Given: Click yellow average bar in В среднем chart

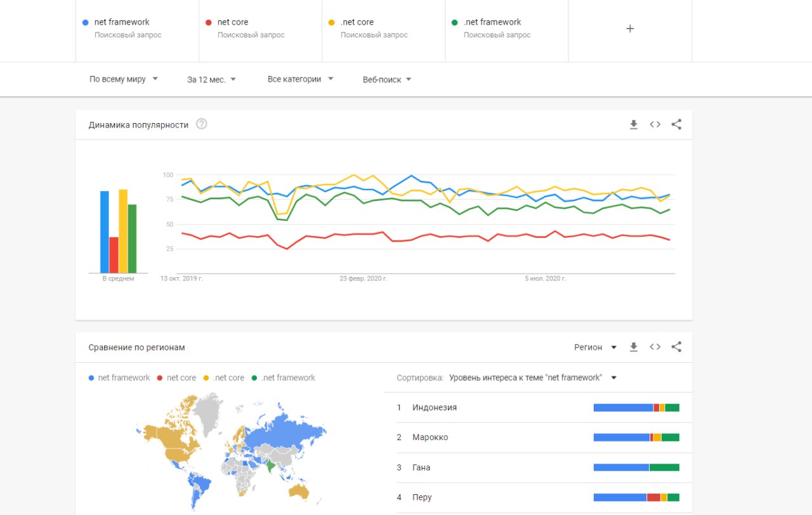Looking at the screenshot, I should (123, 231).
